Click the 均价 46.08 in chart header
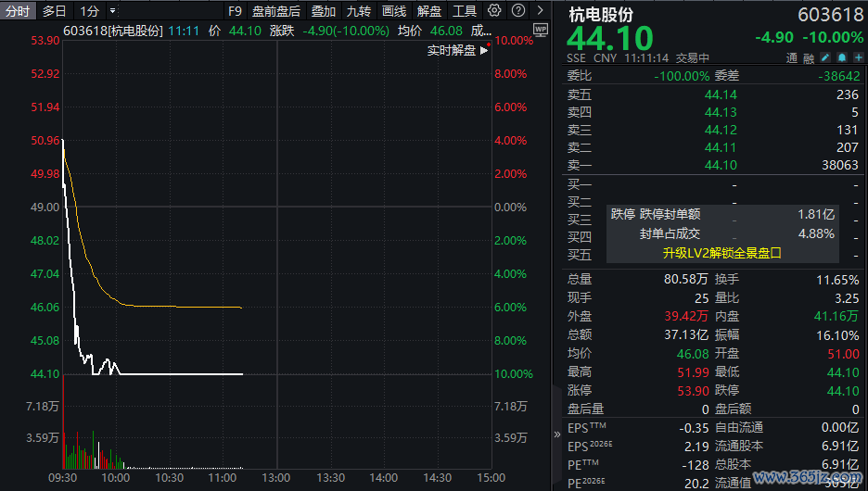This screenshot has height=491, width=868. click(x=429, y=31)
